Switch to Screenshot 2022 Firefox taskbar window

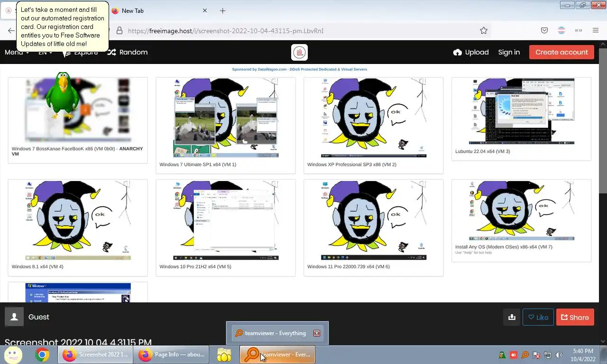pyautogui.click(x=95, y=355)
